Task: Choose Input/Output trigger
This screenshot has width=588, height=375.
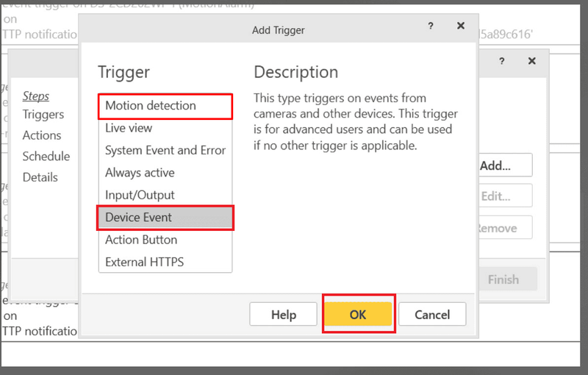Action: (x=165, y=195)
